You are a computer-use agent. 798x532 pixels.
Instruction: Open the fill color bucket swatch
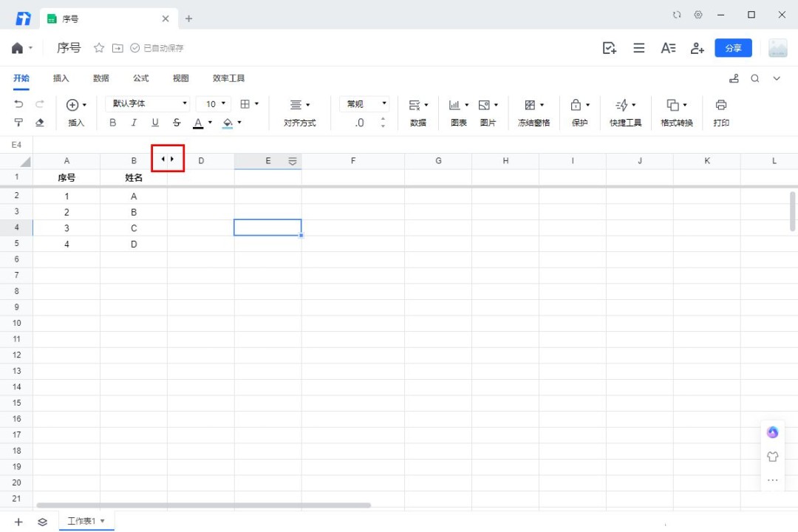point(228,123)
